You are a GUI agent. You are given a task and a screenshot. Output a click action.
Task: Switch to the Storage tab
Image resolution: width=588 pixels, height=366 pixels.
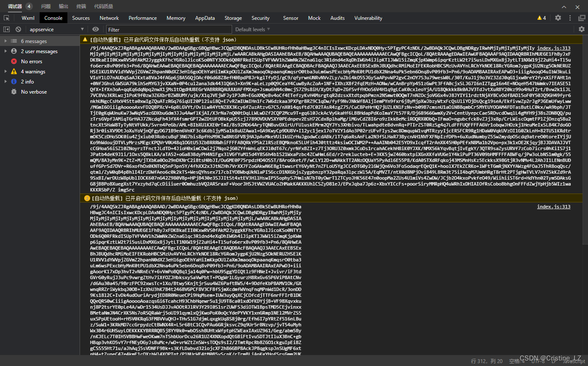tap(233, 18)
